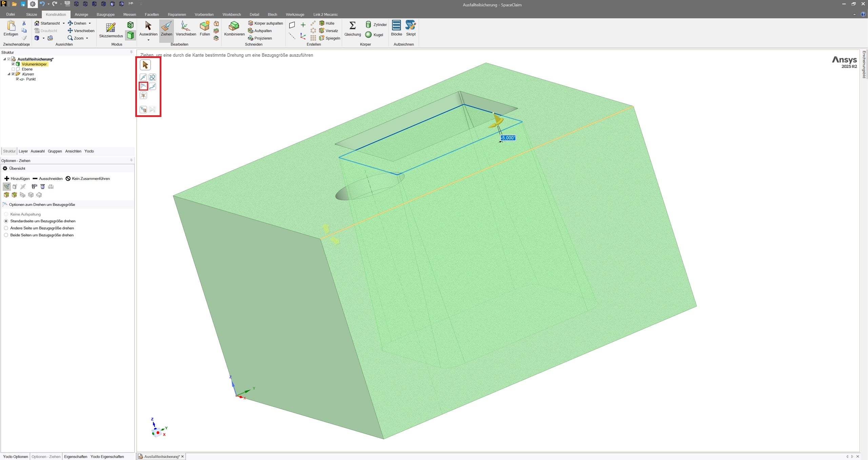Image resolution: width=868 pixels, height=460 pixels.
Task: Click the Kombinieren tool icon
Action: click(234, 26)
